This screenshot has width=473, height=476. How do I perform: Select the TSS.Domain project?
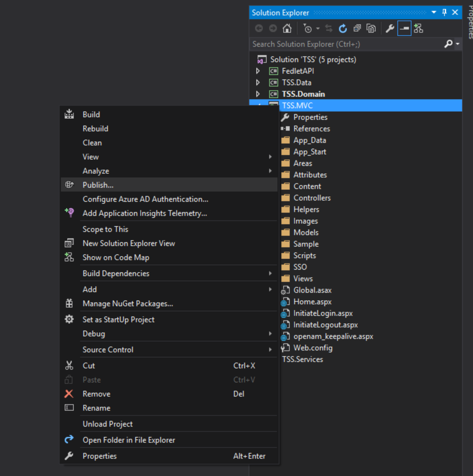point(303,94)
